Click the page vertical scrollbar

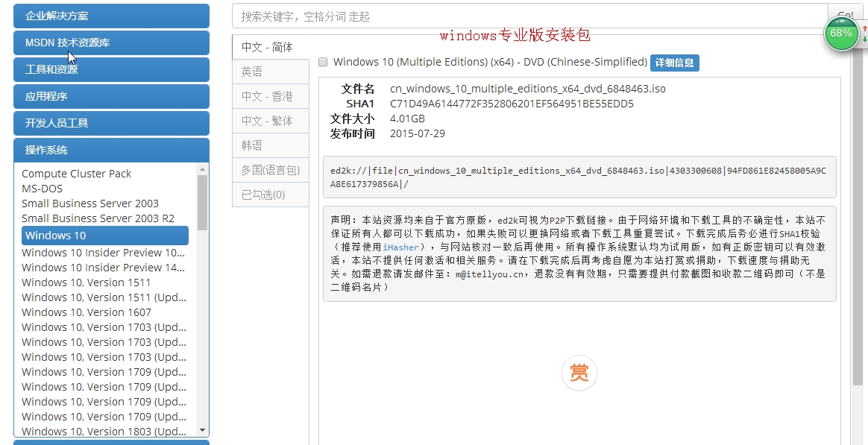(x=858, y=221)
